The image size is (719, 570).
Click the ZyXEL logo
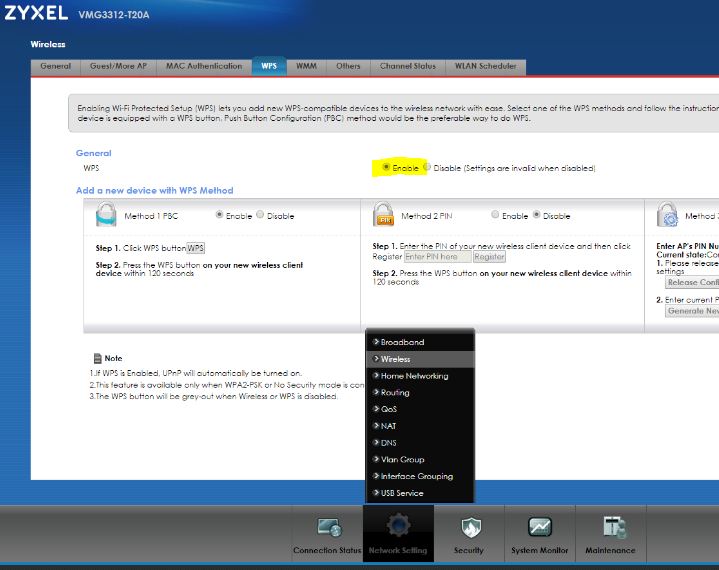(35, 14)
